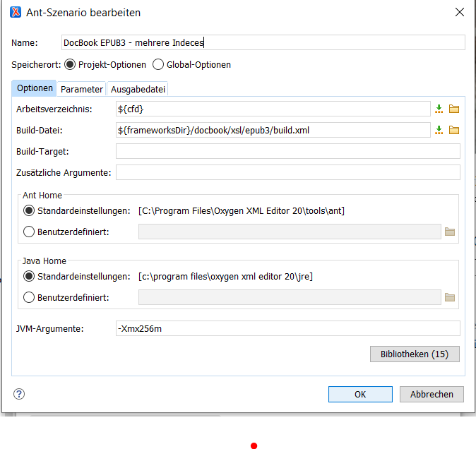Browse folder for Arbeitsverzeichnis

[454, 109]
